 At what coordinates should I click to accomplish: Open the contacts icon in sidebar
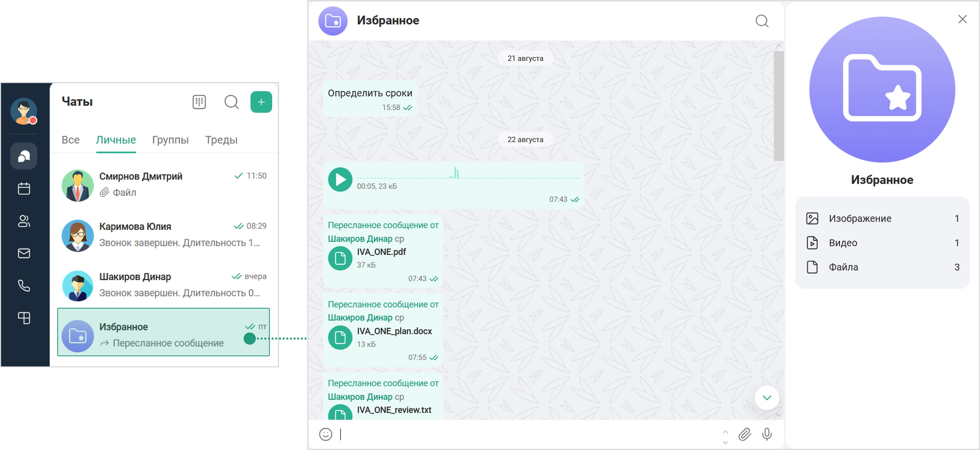pos(24,221)
